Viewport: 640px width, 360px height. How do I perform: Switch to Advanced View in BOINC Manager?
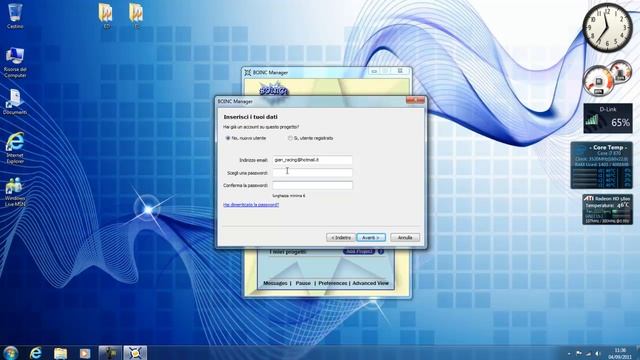tap(370, 283)
